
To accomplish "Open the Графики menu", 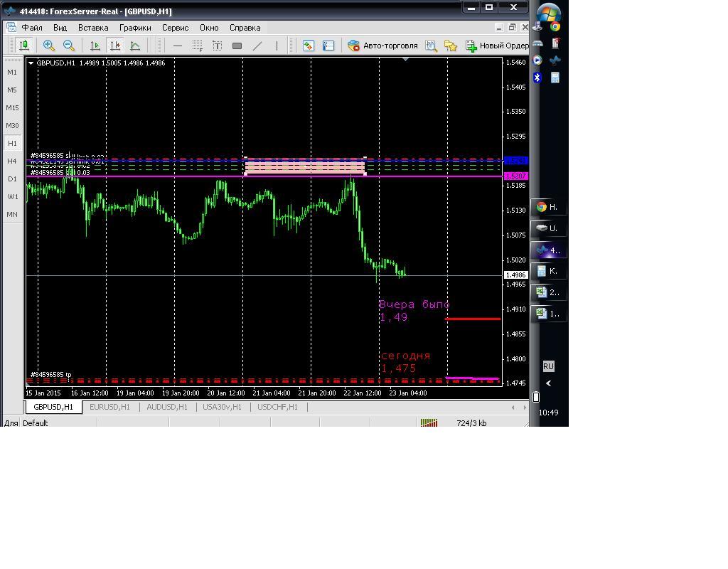I will pos(135,28).
